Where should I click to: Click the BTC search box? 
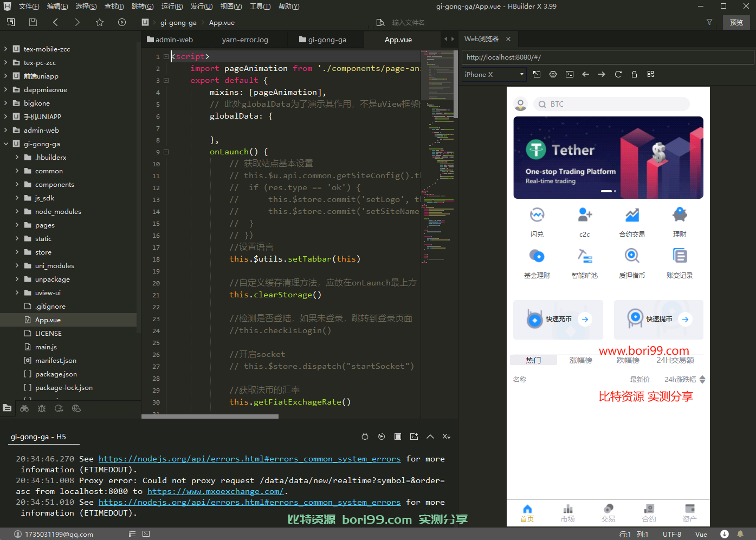pos(612,104)
